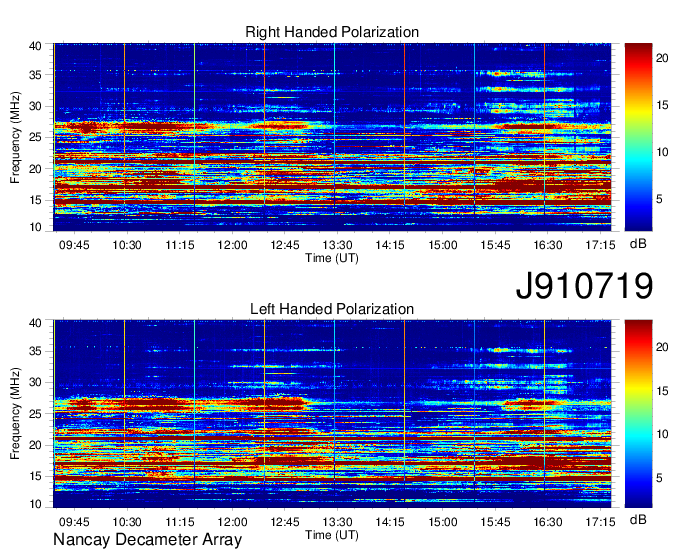Click the 40 MHz tick on Left Handed plot
Viewport: 680px width, 552px height.
tap(35, 323)
